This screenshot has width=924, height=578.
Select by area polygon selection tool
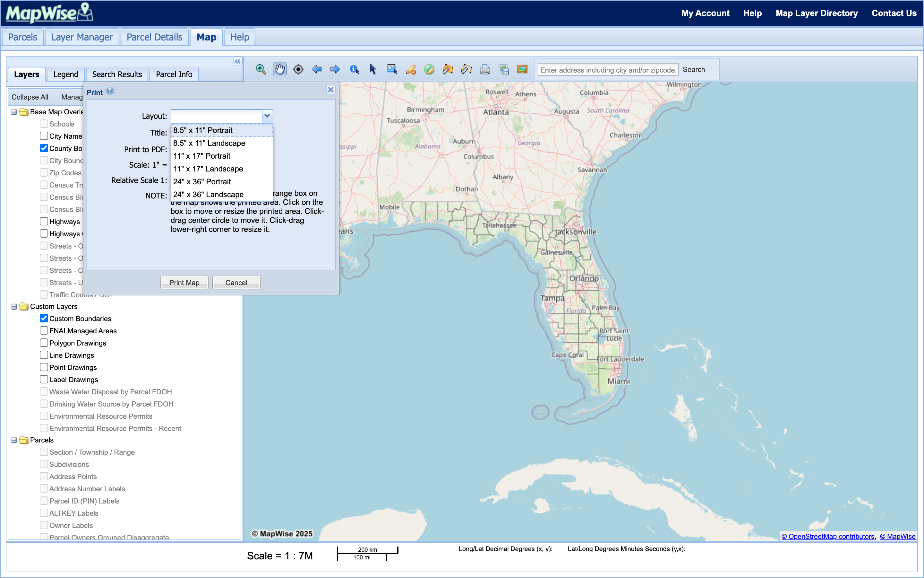[x=392, y=69]
